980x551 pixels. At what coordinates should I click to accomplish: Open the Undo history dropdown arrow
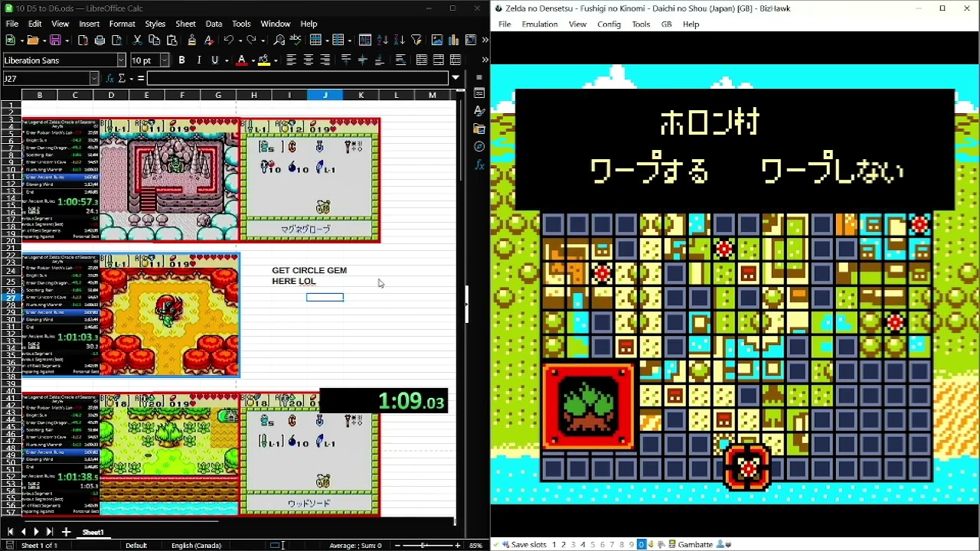click(x=239, y=40)
